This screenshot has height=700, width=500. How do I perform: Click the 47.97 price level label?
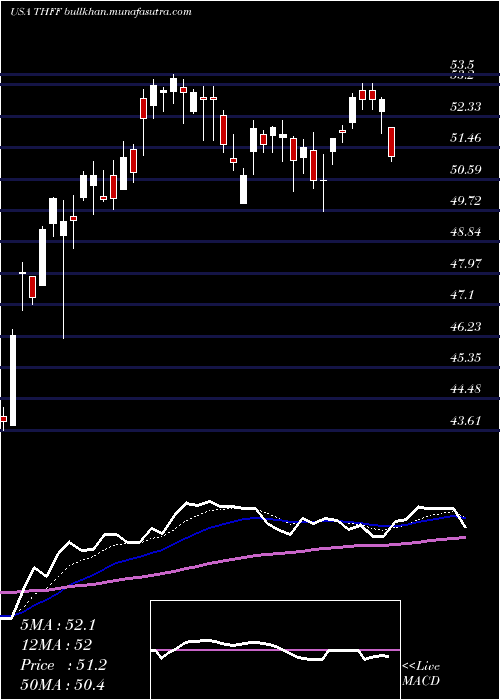coord(465,263)
